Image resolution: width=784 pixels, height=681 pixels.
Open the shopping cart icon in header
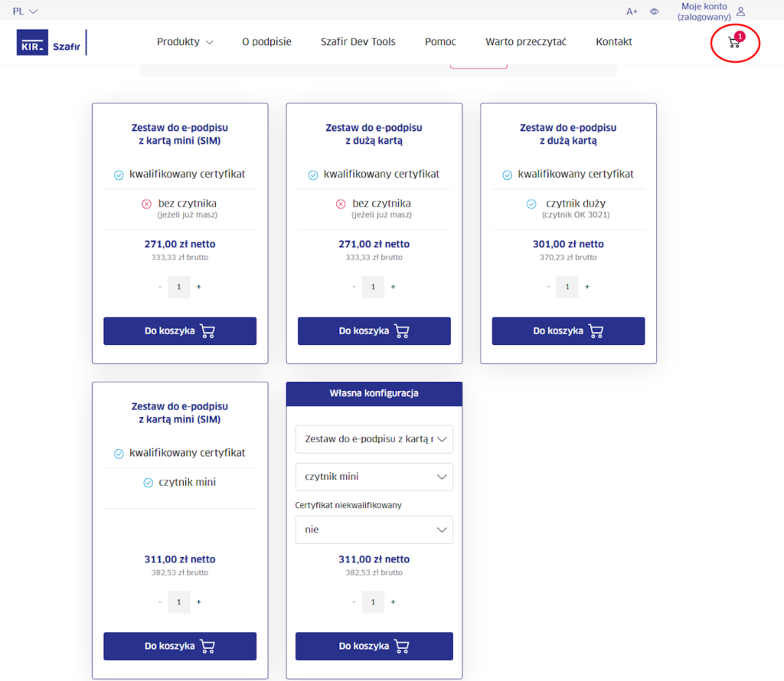click(734, 43)
